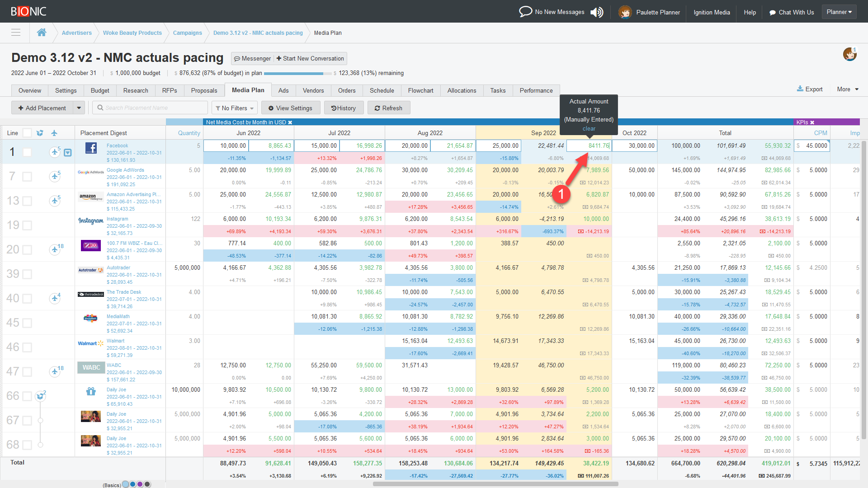This screenshot has width=868, height=488.
Task: Open package badge on line 66
Action: click(41, 396)
